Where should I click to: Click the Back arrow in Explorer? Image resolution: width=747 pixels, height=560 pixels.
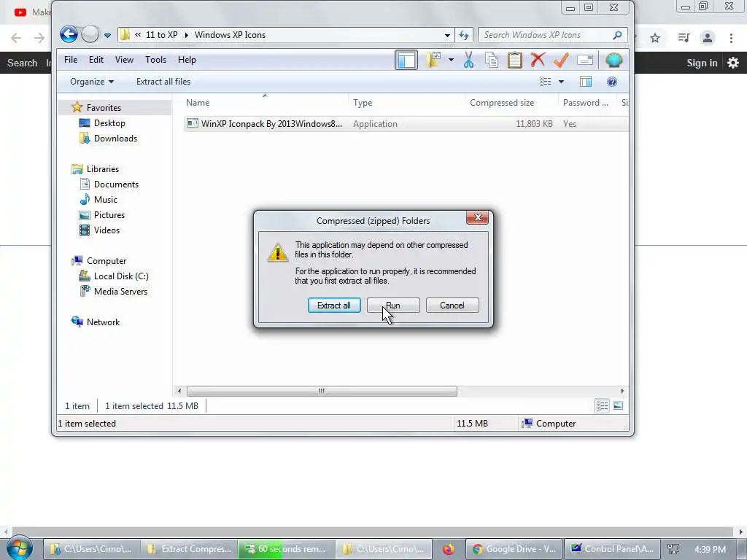(69, 34)
